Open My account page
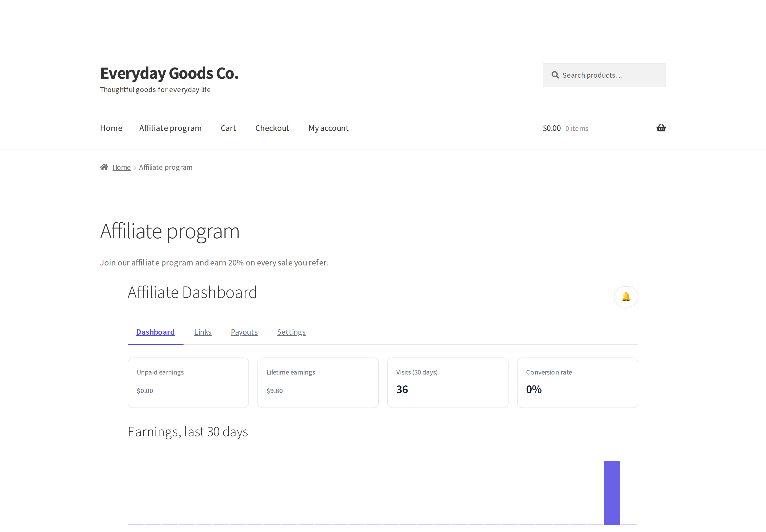Image resolution: width=766 pixels, height=532 pixels. [328, 128]
